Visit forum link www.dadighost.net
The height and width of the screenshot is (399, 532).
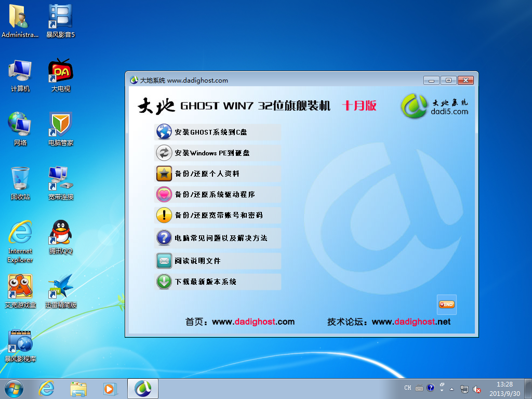(411, 322)
